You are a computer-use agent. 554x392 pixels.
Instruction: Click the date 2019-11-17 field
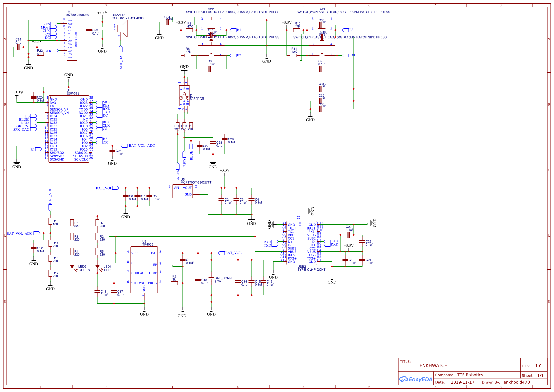click(462, 382)
